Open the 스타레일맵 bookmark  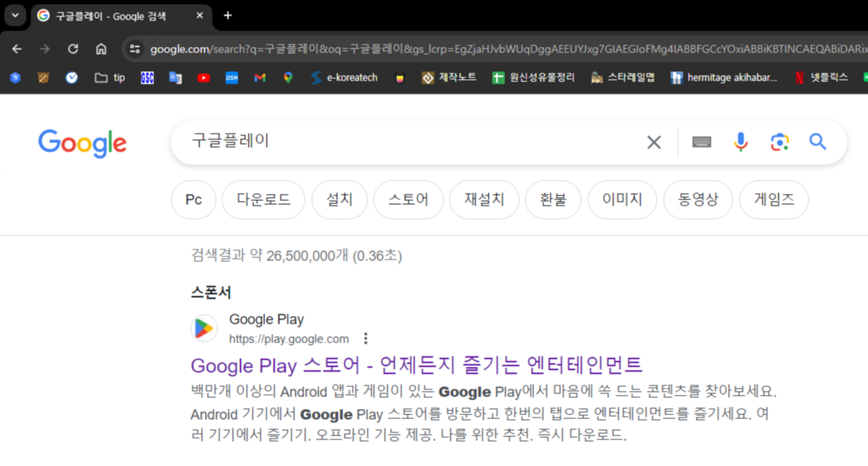(622, 78)
